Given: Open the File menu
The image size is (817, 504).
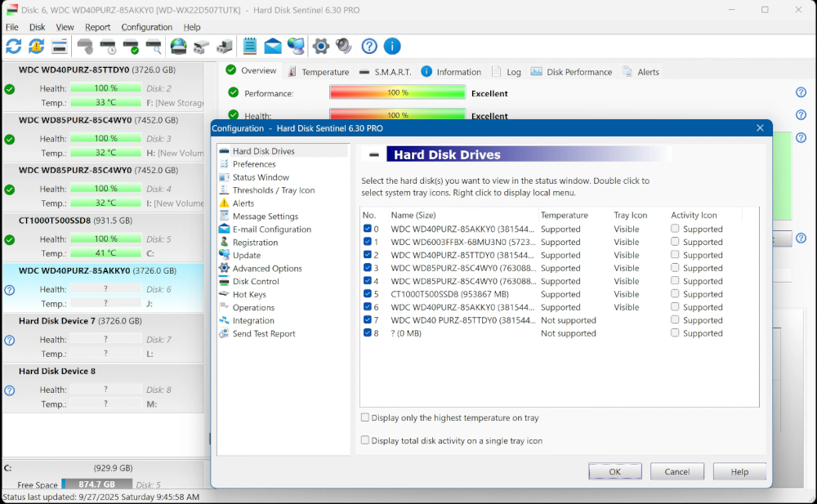Looking at the screenshot, I should [12, 27].
